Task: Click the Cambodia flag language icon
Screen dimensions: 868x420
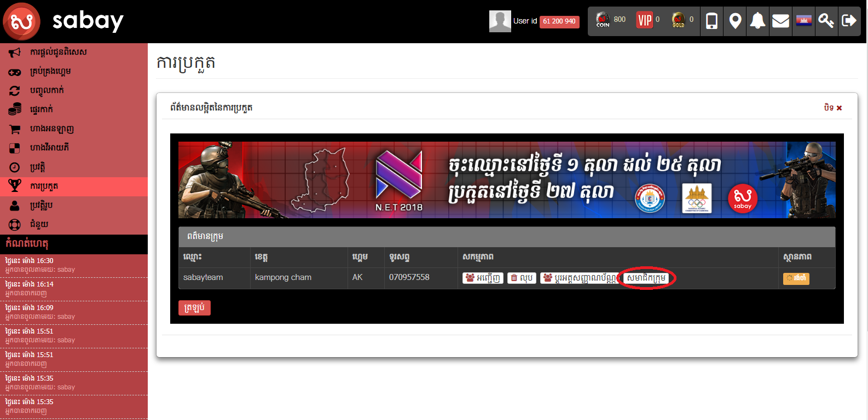Action: point(803,21)
